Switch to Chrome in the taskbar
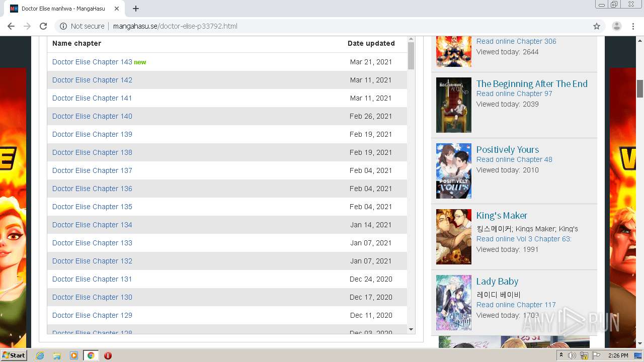Image resolution: width=644 pixels, height=362 pixels. [91, 355]
